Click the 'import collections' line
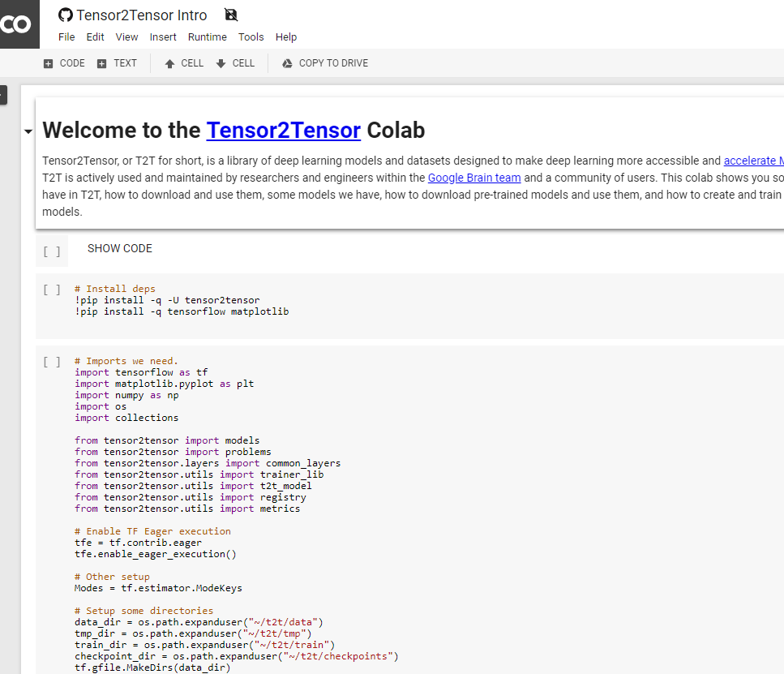Viewport: 784px width, 674px height. (x=126, y=418)
